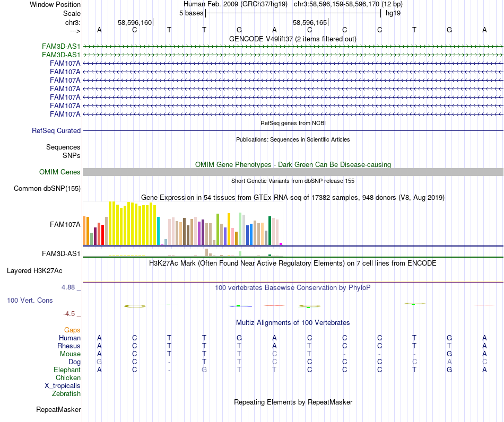Image resolution: width=504 pixels, height=422 pixels.
Task: Click the ---> sequence direction arrow
Action: [75, 31]
